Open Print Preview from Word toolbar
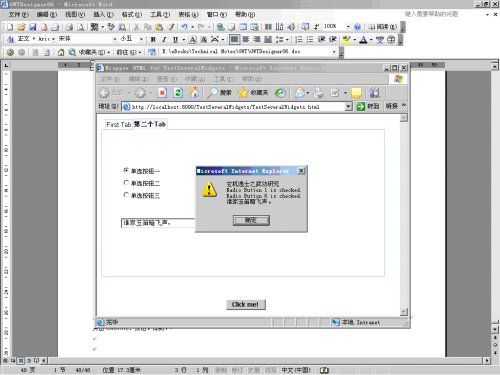This screenshot has width=500, height=375. tap(80, 27)
